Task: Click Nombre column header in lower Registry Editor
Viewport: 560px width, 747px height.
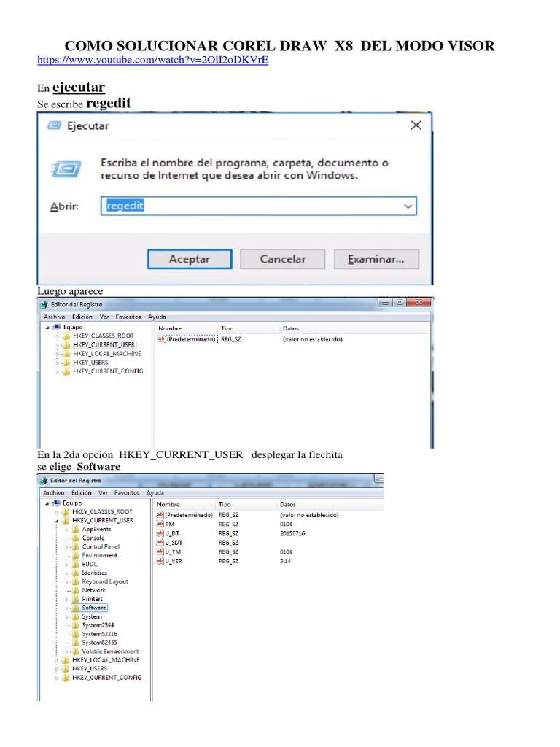Action: coord(168,505)
